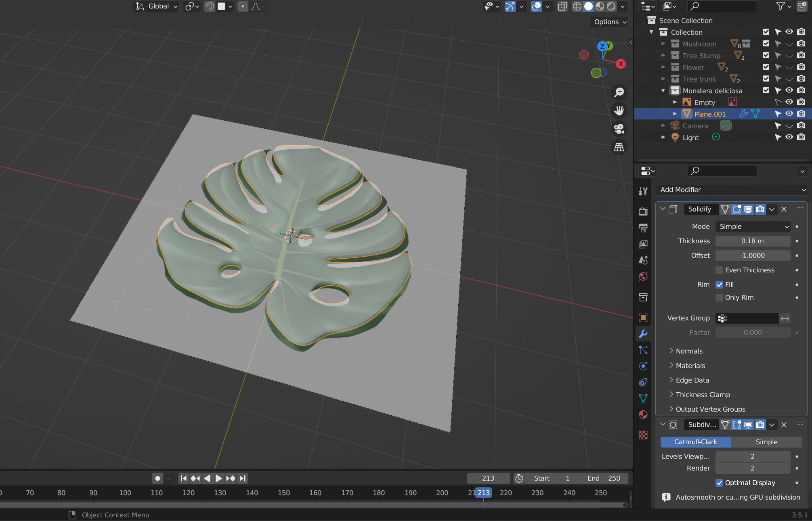This screenshot has height=521, width=812.
Task: Toggle camera view icon in viewport
Action: (x=619, y=129)
